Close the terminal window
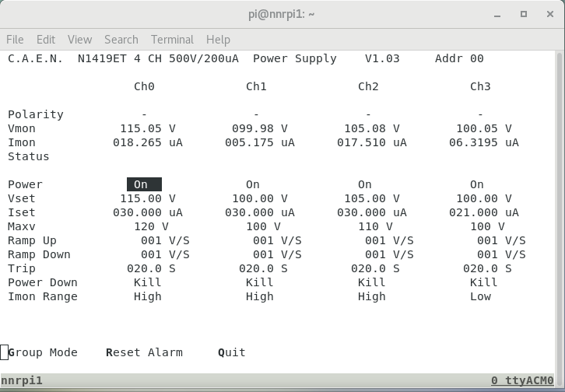 (x=549, y=14)
